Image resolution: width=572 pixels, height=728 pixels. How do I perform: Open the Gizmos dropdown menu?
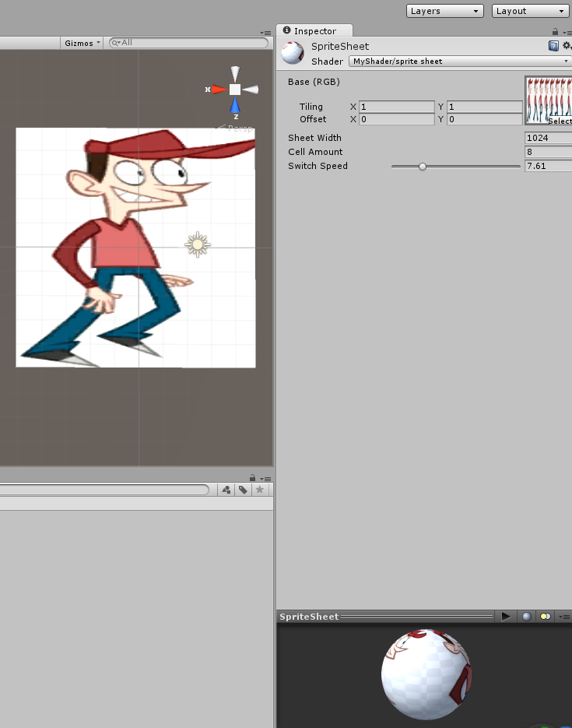click(82, 43)
